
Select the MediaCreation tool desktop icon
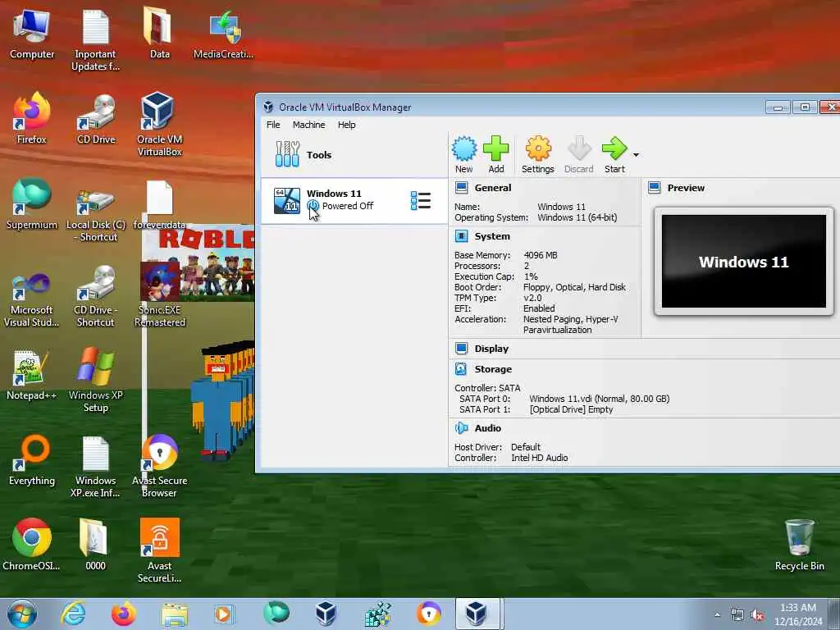[223, 34]
